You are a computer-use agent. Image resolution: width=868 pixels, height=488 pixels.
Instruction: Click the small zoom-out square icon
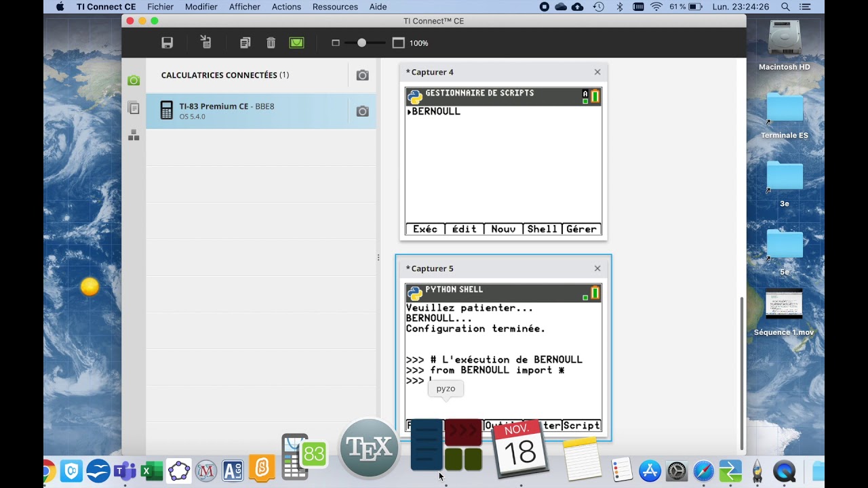(x=336, y=43)
